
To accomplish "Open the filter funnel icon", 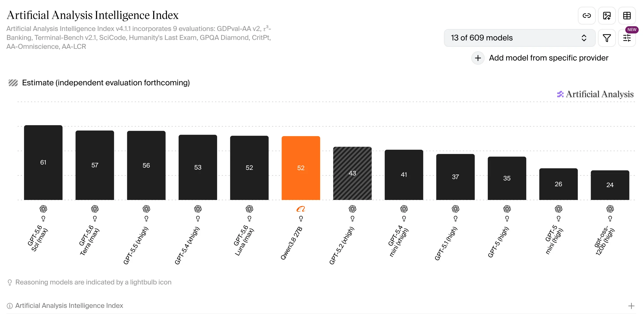I will click(607, 38).
